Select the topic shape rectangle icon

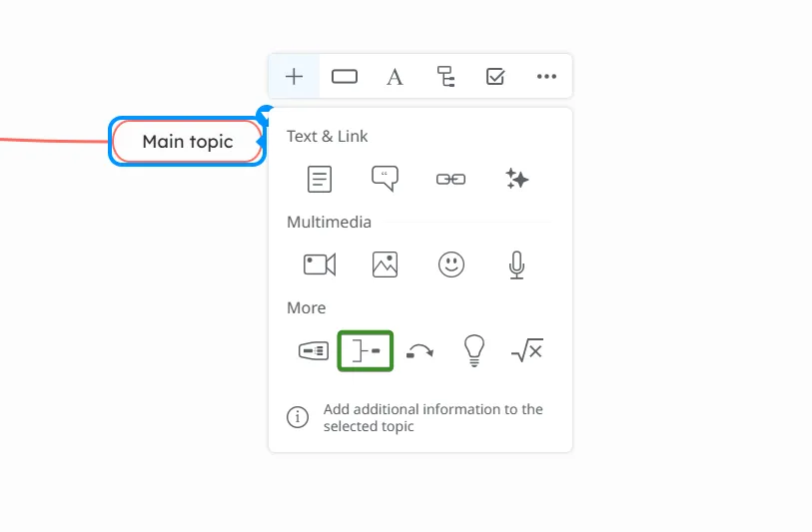[x=345, y=77]
